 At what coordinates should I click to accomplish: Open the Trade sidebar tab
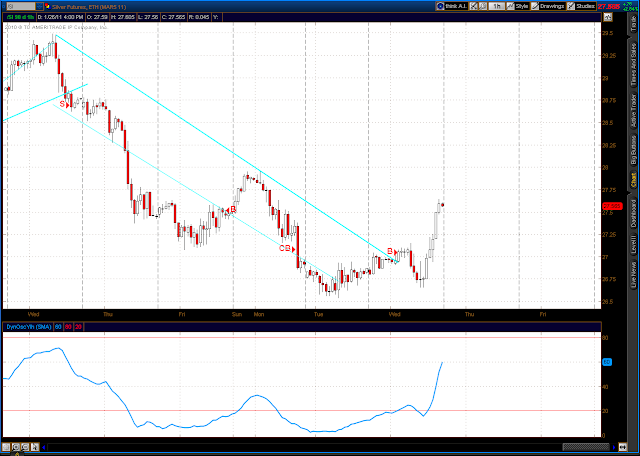click(x=634, y=22)
